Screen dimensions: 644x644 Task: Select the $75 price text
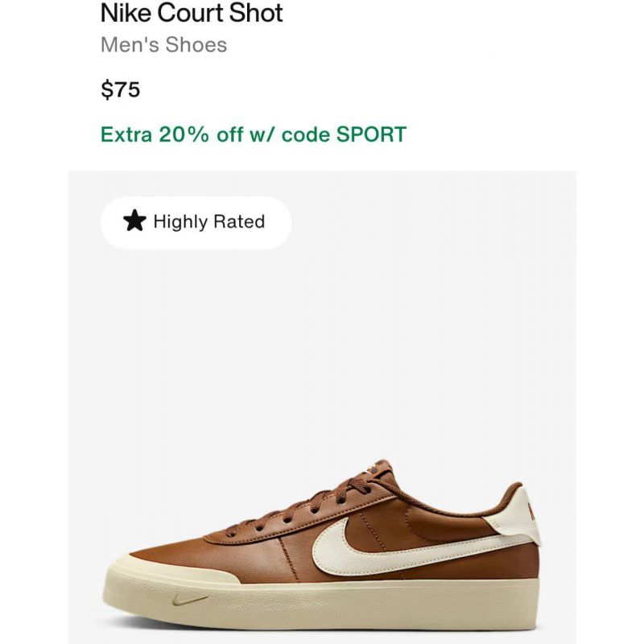point(120,89)
